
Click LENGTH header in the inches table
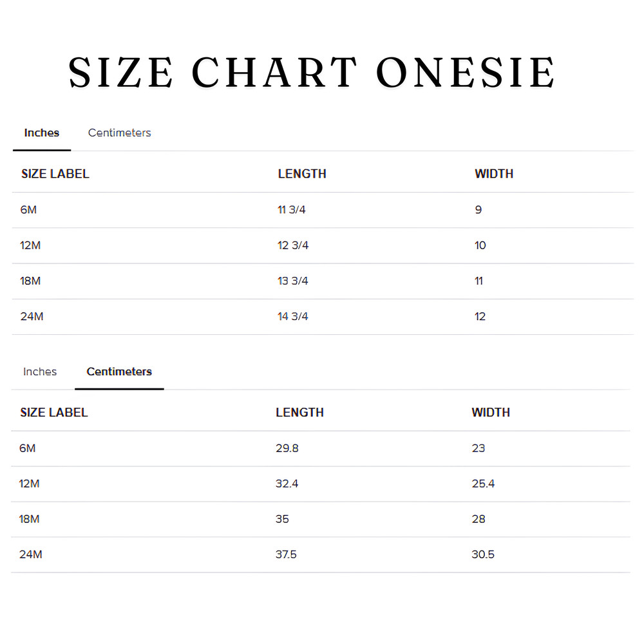[x=302, y=174]
